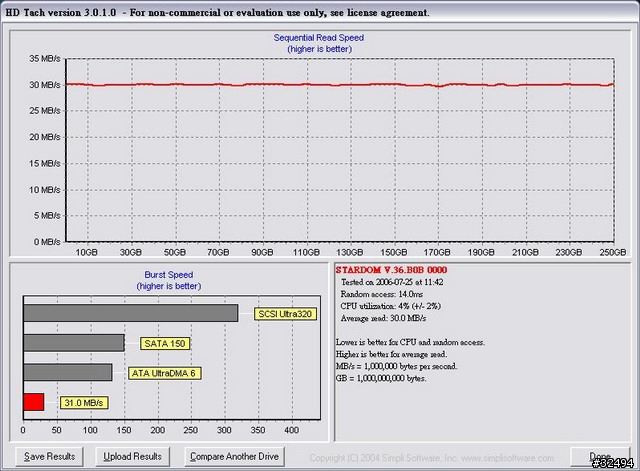
Task: Click the 400 label on burst axis
Action: (291, 430)
